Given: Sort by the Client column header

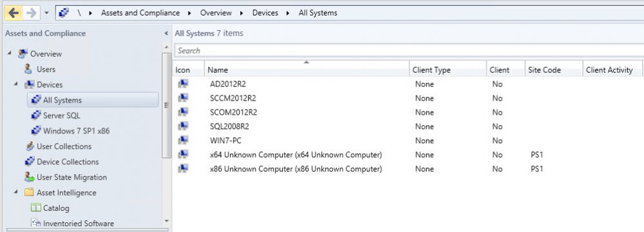Looking at the screenshot, I should pyautogui.click(x=506, y=70).
